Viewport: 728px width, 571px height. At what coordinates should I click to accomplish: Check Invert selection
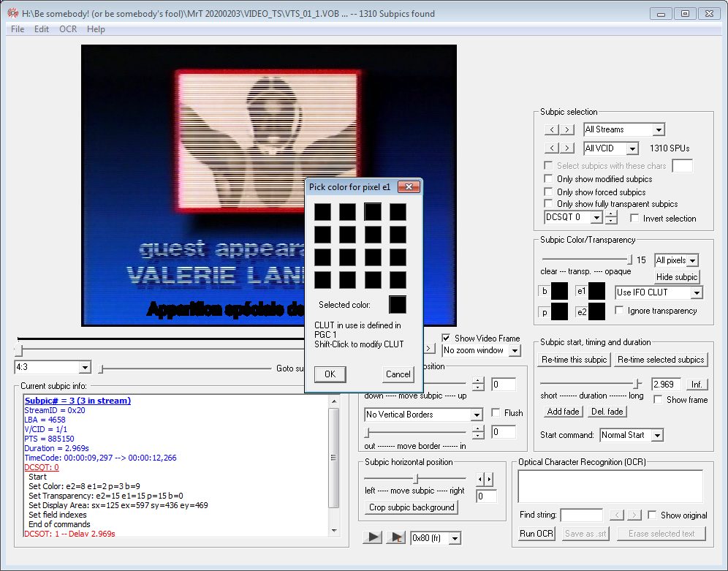point(634,218)
